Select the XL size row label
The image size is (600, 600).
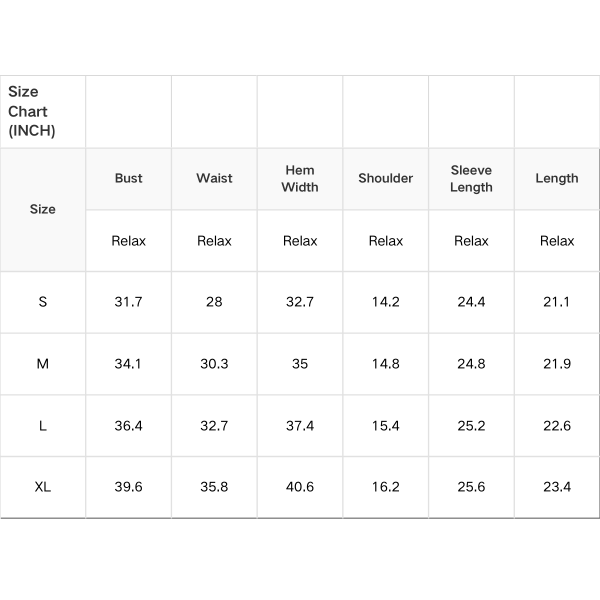click(42, 487)
